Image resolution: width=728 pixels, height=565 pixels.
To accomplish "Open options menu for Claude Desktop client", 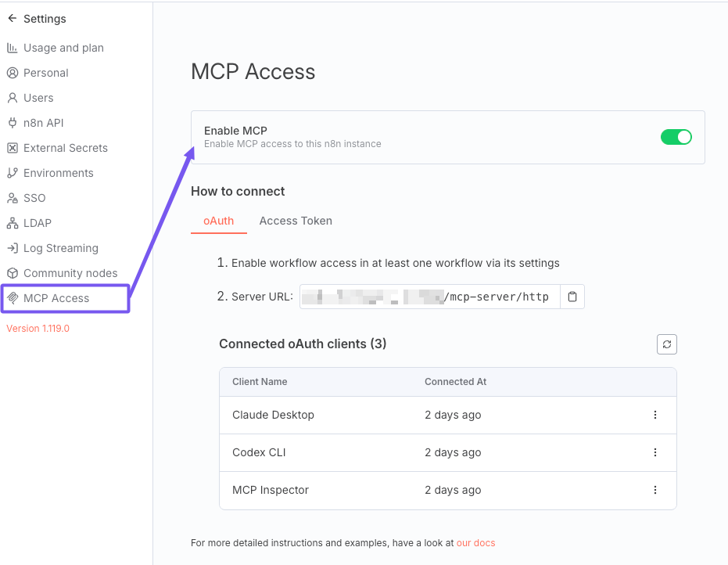I will pos(655,415).
